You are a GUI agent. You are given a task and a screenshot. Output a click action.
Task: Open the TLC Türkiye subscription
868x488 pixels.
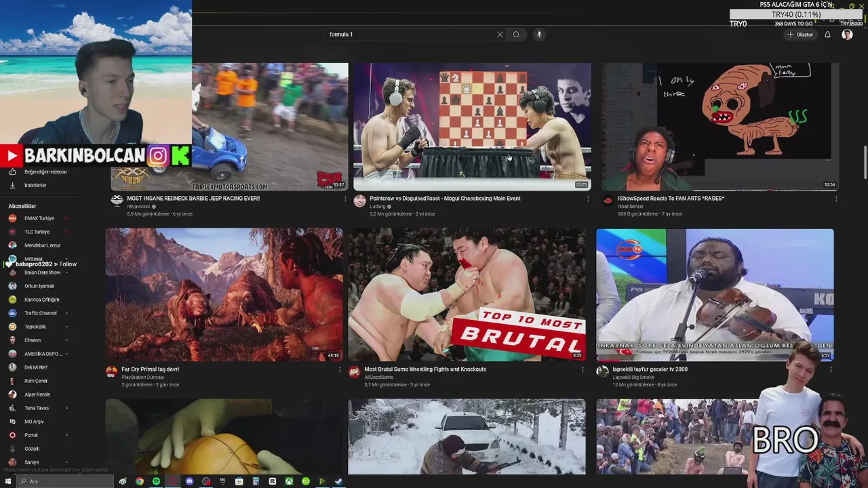pos(37,232)
